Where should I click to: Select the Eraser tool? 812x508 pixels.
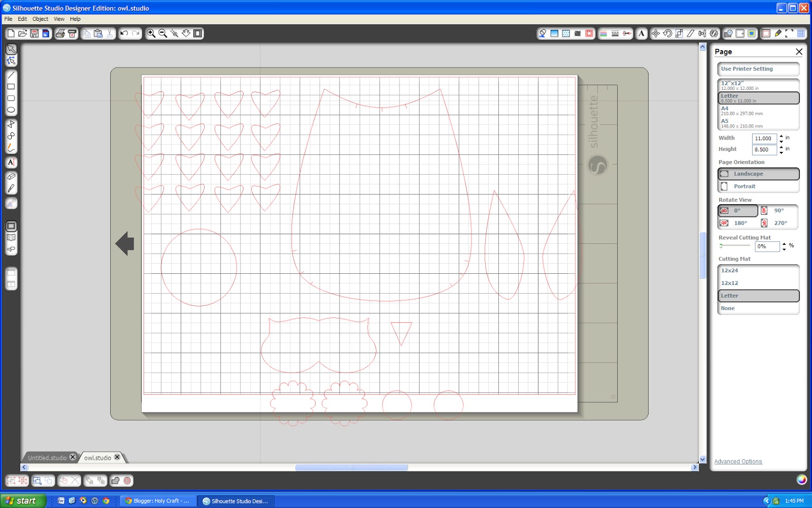click(x=11, y=176)
